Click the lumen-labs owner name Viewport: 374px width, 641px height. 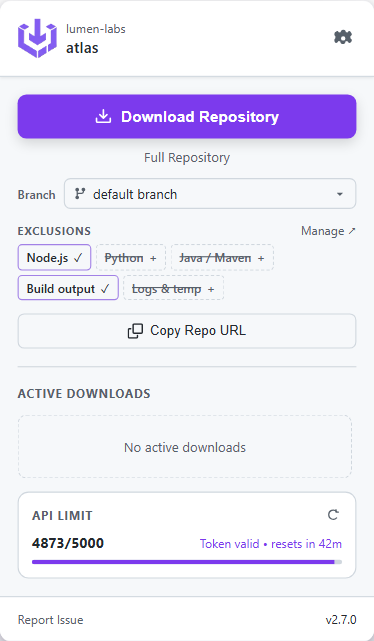[96, 29]
